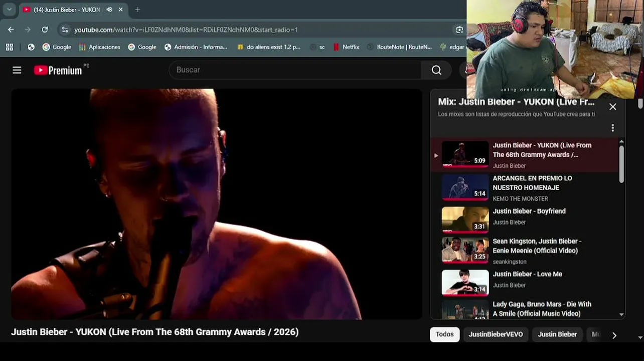Open the Aplicaciones bookmark
The width and height of the screenshot is (644, 361).
99,47
